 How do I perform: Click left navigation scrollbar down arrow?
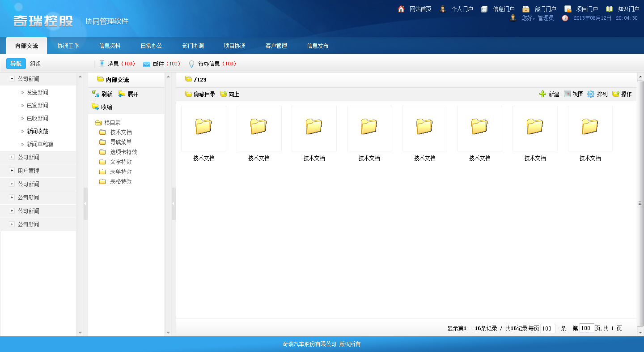pyautogui.click(x=80, y=333)
